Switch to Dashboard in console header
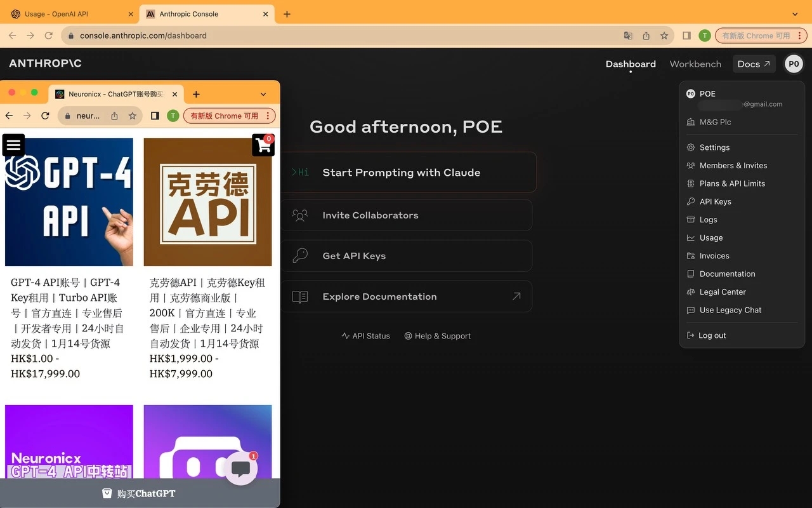This screenshot has height=508, width=812. [631, 64]
